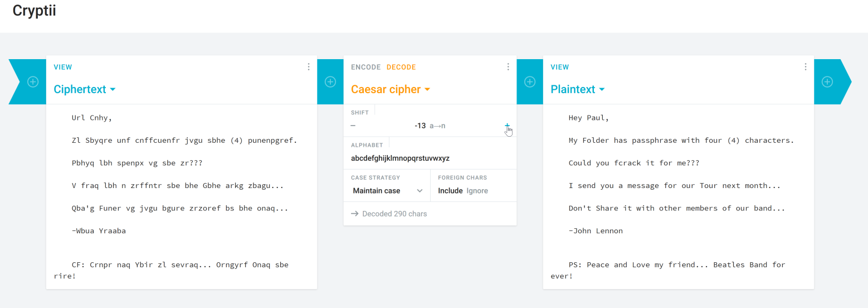
Task: Expand the Caesar cipher brick dropdown
Action: [x=391, y=89]
